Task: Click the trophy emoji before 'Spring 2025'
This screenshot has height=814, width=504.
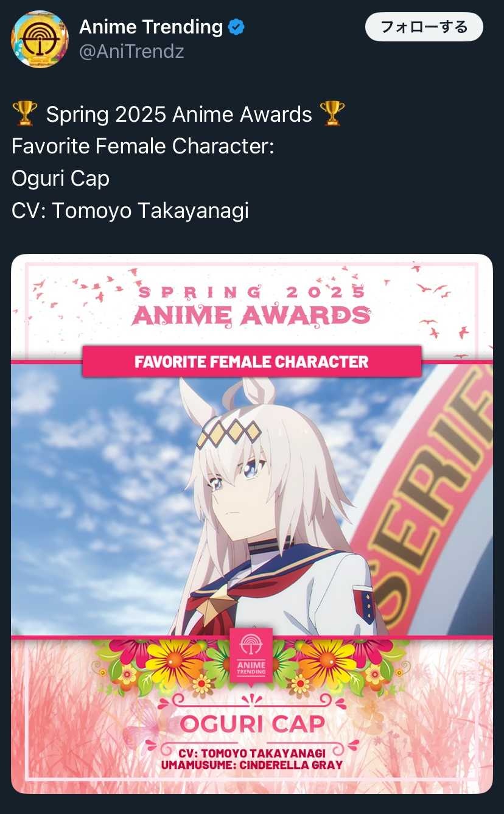Action: pos(24,114)
